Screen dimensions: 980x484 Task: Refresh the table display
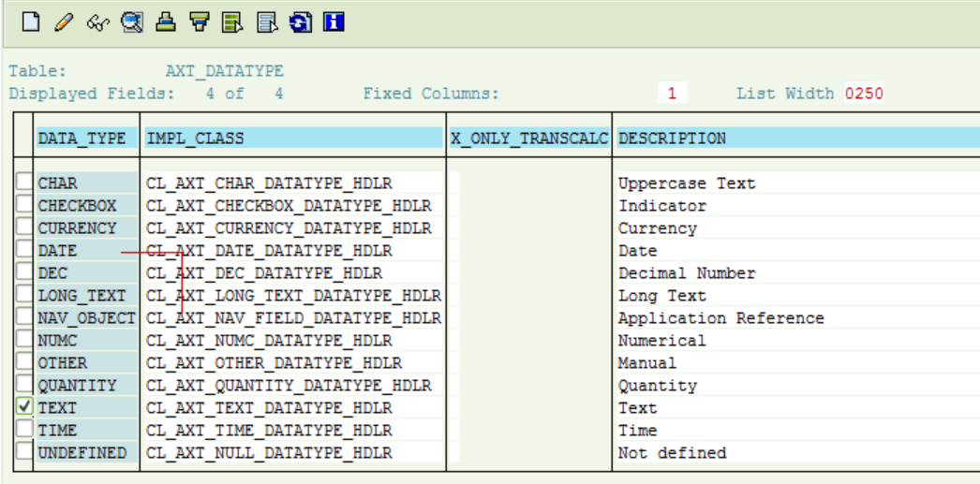301,23
